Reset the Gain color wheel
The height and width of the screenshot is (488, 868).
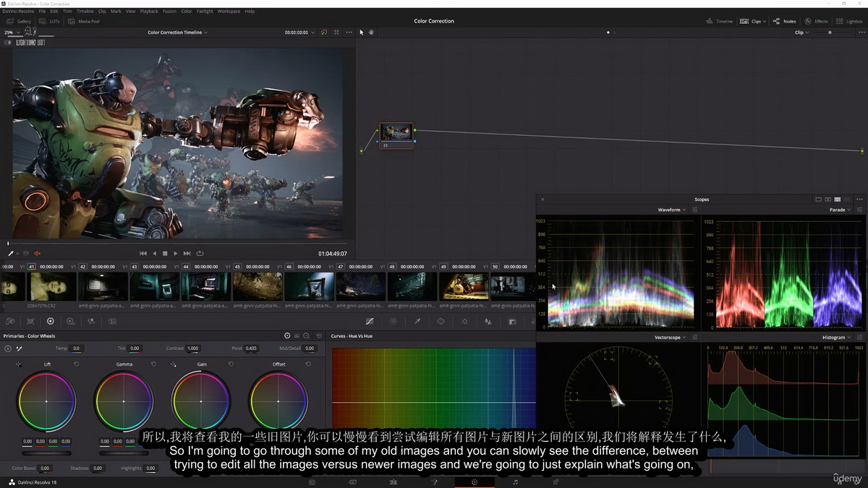pos(231,364)
